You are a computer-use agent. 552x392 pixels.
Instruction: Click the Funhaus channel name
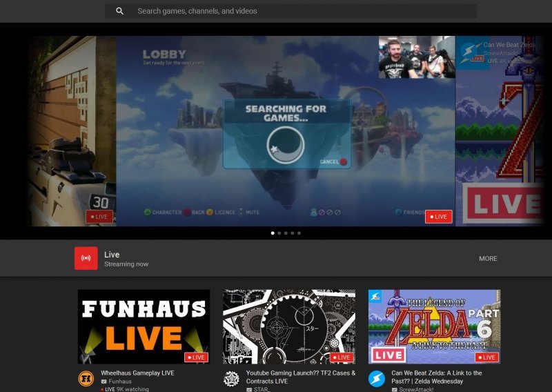pyautogui.click(x=119, y=382)
